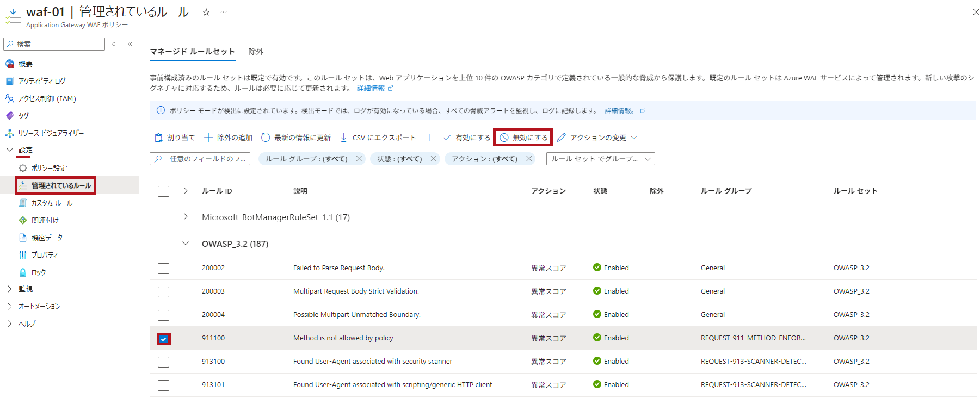Open カスタム ルール in sidebar menu
The height and width of the screenshot is (398, 980).
point(52,203)
